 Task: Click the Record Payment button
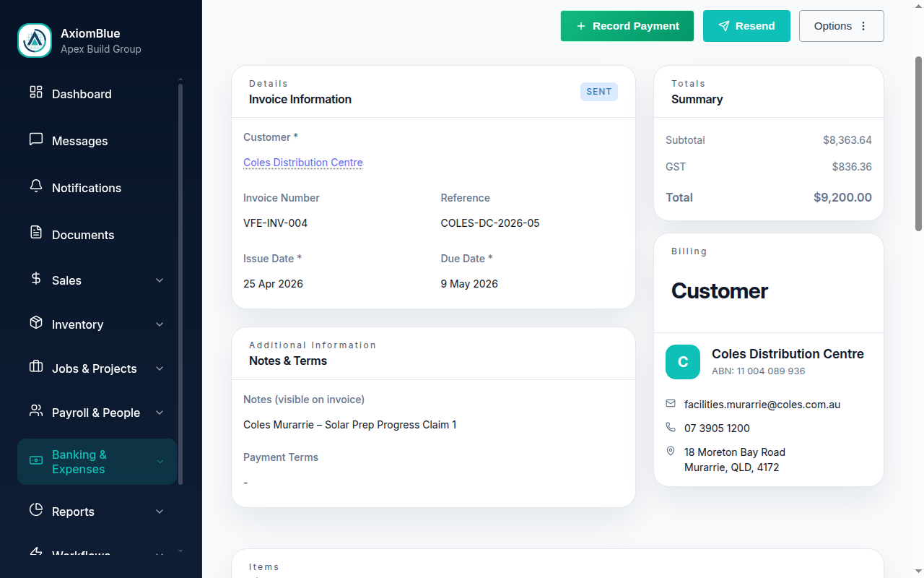pos(627,26)
